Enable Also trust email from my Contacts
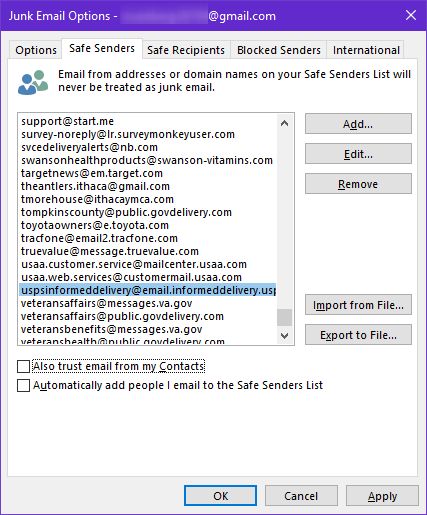 coord(24,366)
